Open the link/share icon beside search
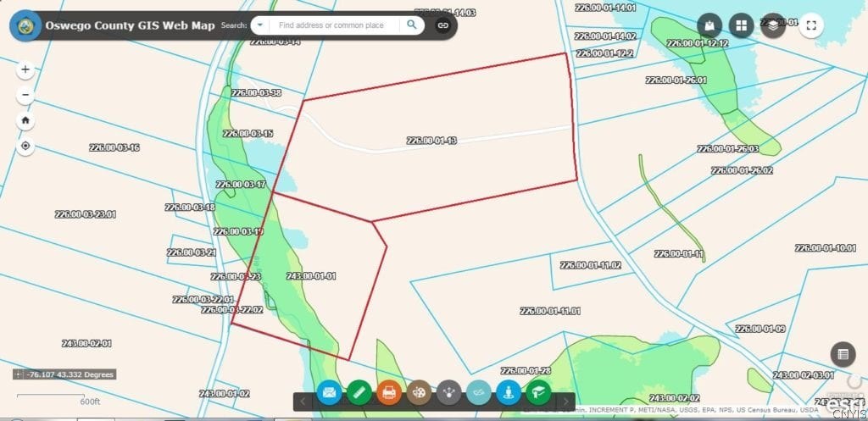Viewport: 868px width, 421px height. click(x=442, y=25)
